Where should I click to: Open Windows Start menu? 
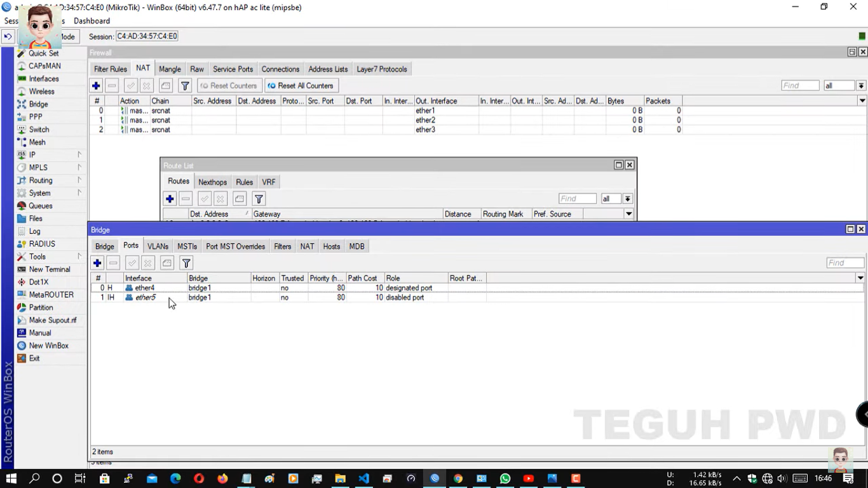pyautogui.click(x=11, y=478)
